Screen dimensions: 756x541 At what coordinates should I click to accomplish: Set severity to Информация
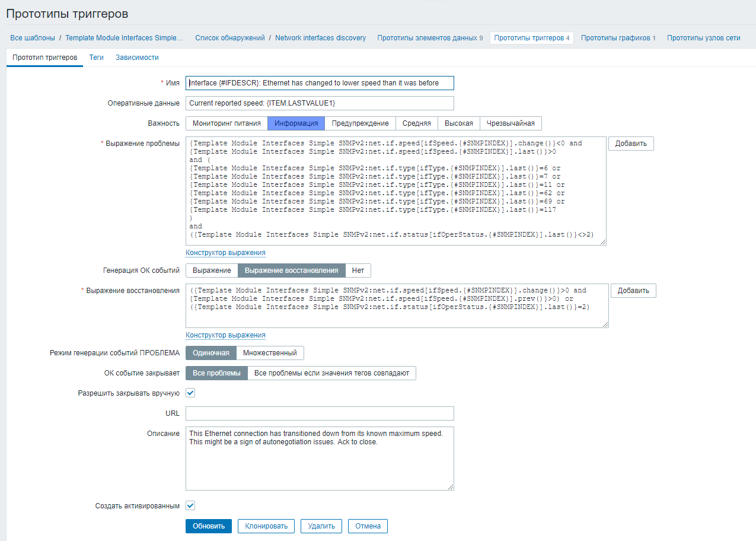[296, 123]
